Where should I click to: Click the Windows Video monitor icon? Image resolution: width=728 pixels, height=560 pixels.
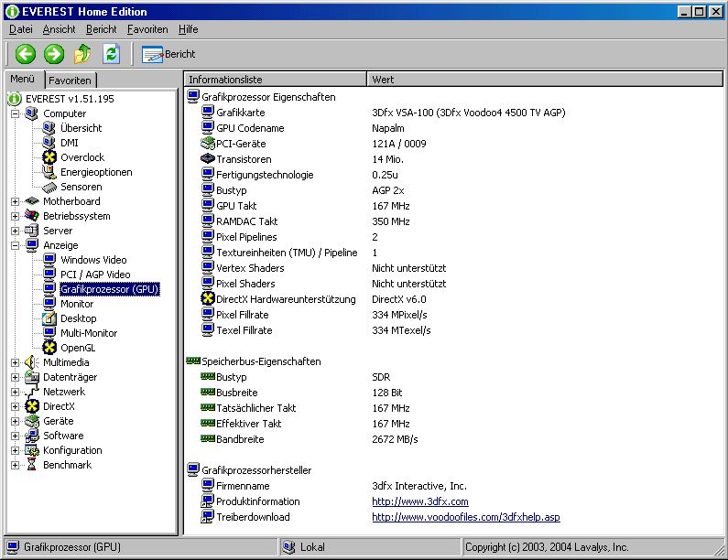coord(49,259)
